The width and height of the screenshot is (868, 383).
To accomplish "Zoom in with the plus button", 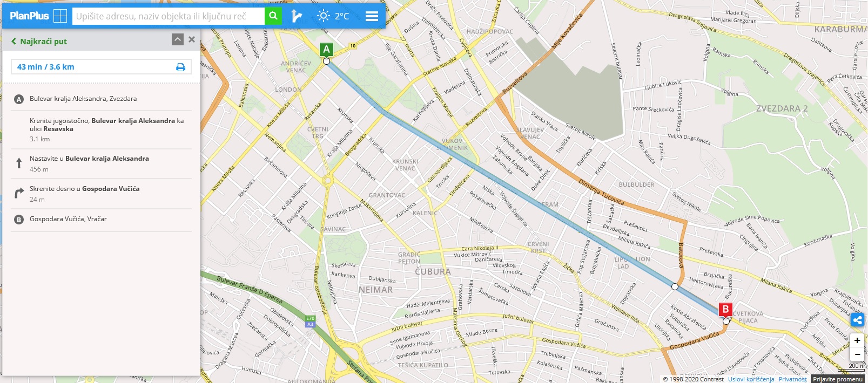I will tap(857, 340).
